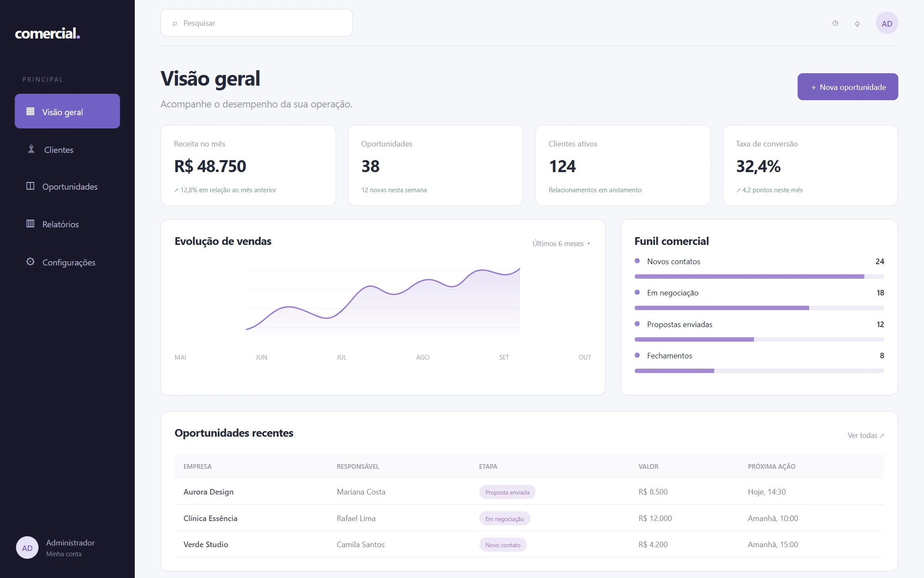Select the Clínica Essência company cell

tap(210, 518)
